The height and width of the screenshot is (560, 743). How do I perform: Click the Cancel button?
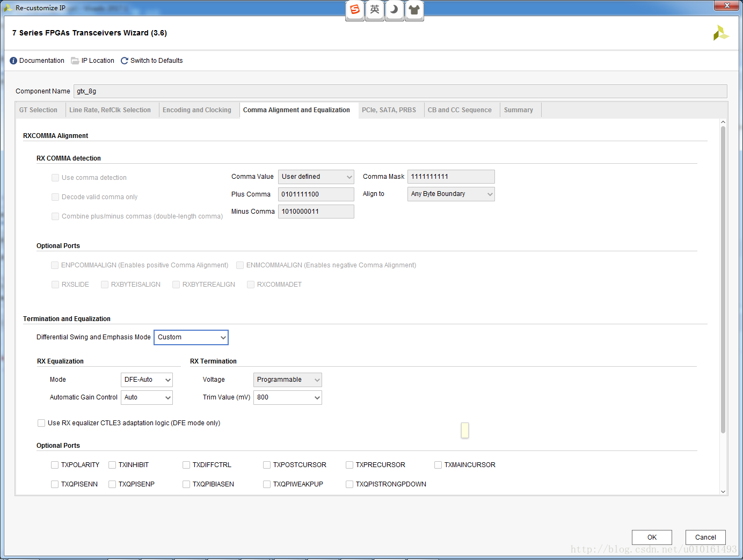[x=705, y=537]
